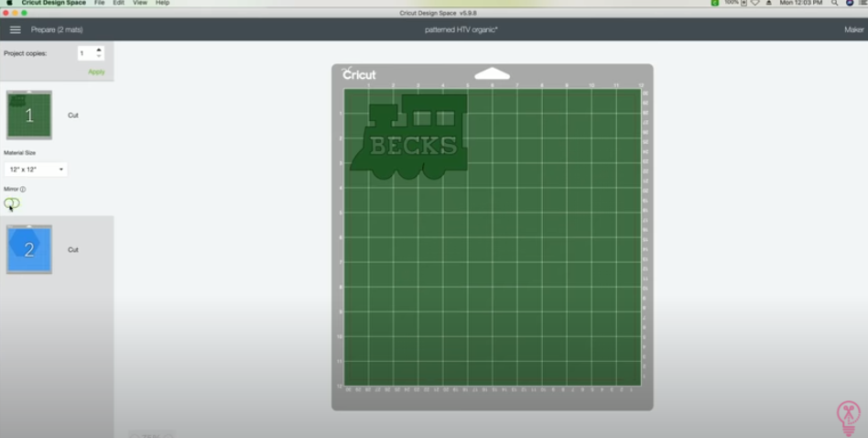Open the Material Size 12" x 12" dropdown

(x=36, y=170)
